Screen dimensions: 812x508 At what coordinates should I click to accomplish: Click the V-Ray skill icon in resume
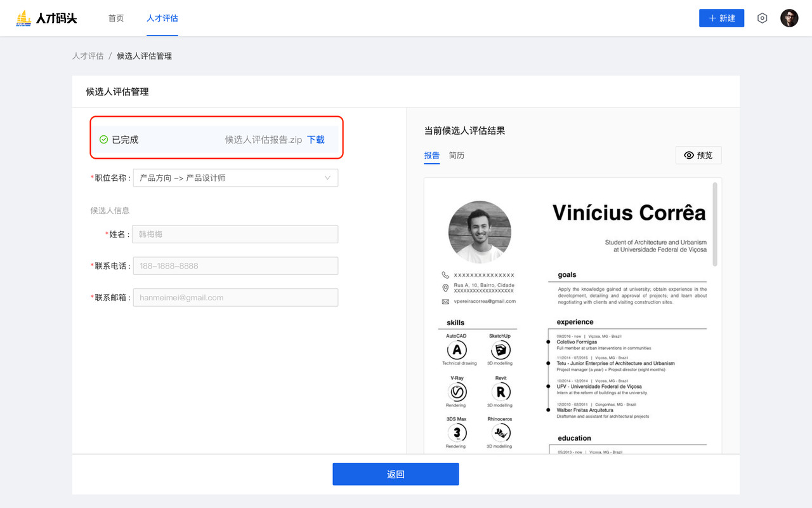coord(456,391)
